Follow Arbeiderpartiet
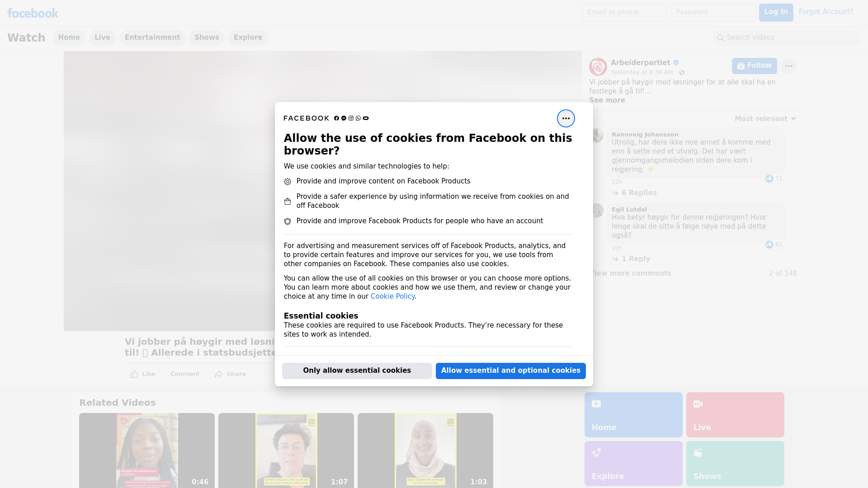Image resolution: width=868 pixels, height=488 pixels. 754,66
